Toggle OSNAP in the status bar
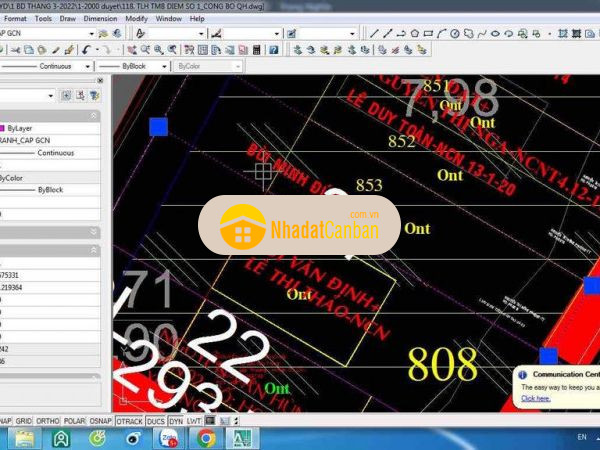The height and width of the screenshot is (450, 600). coord(100,421)
